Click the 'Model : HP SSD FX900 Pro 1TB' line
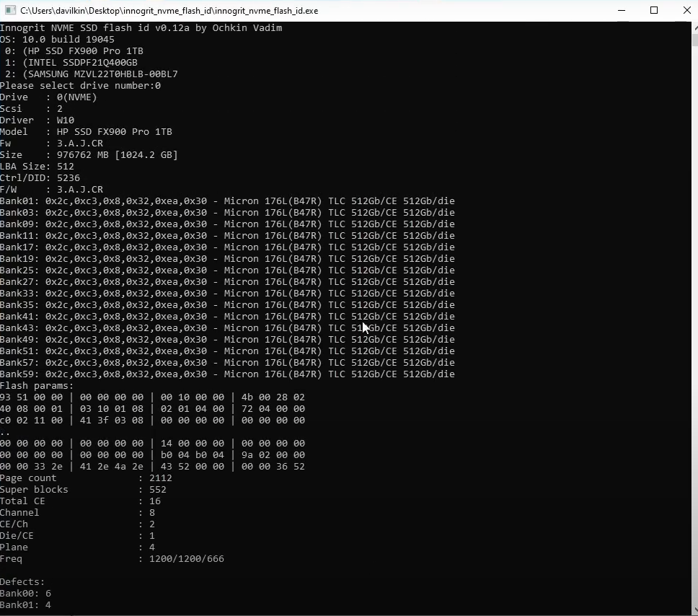 [x=86, y=132]
